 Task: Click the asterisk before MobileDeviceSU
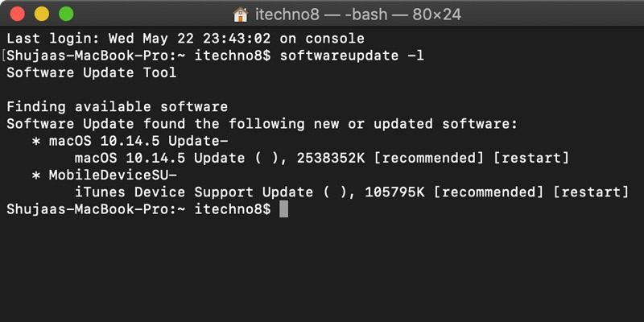tap(36, 175)
